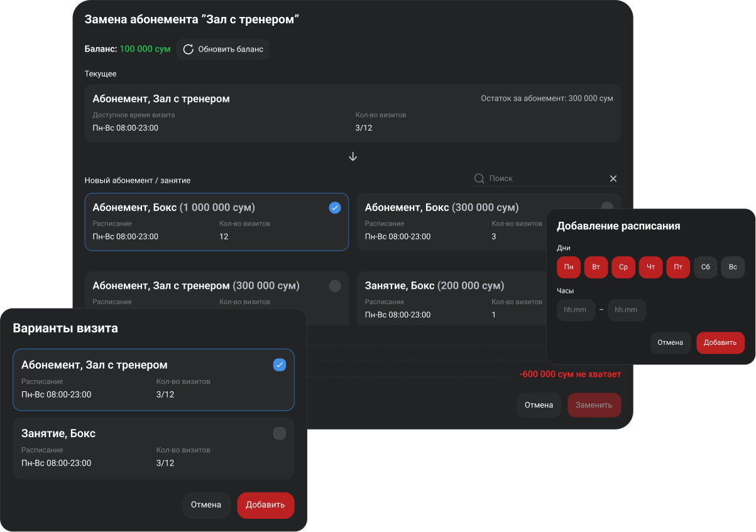Toggle the Вт day chip

click(x=596, y=267)
